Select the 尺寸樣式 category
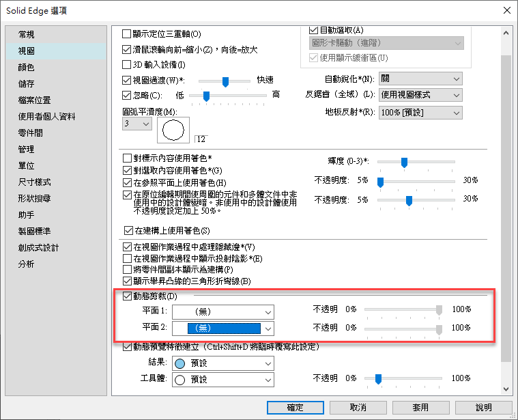518x420 pixels. pyautogui.click(x=34, y=182)
